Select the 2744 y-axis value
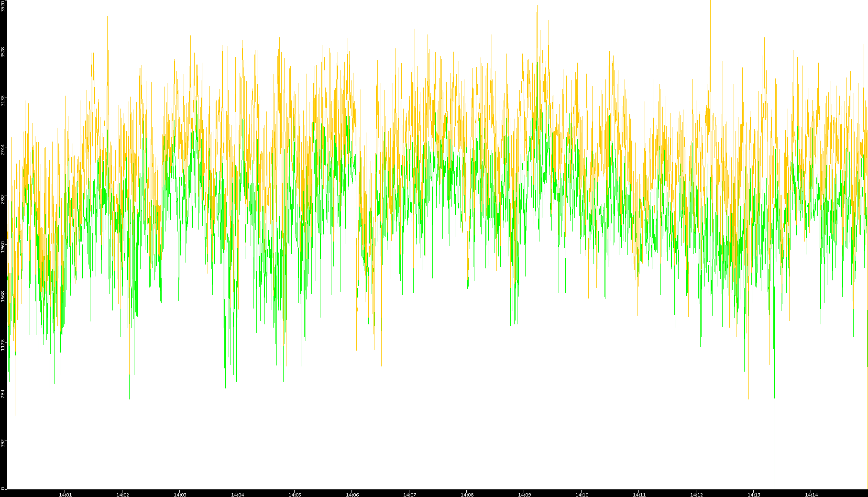The width and height of the screenshot is (868, 497). tap(3, 149)
